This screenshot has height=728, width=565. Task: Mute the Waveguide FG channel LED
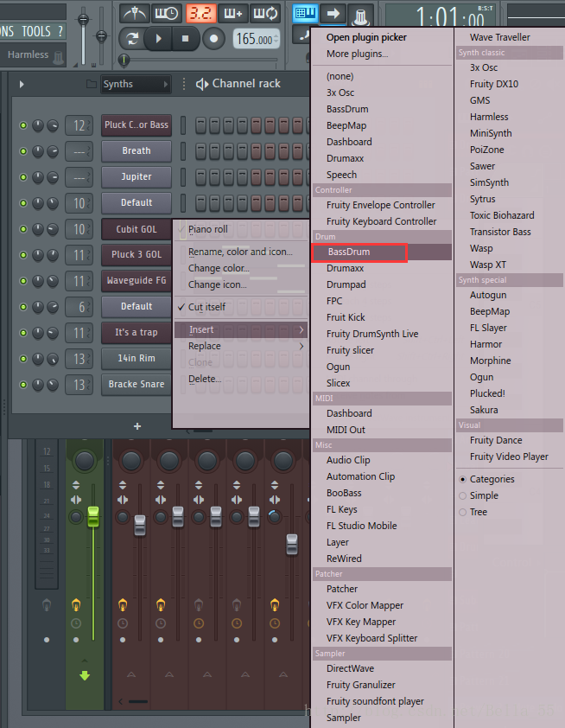point(22,281)
